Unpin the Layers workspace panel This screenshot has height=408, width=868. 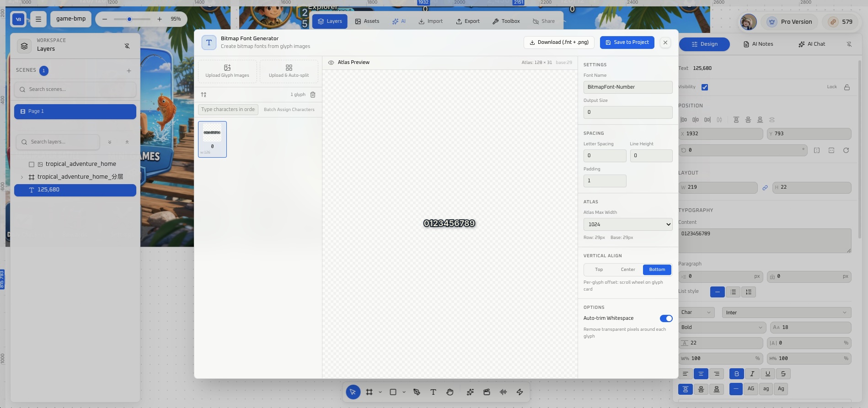[127, 46]
